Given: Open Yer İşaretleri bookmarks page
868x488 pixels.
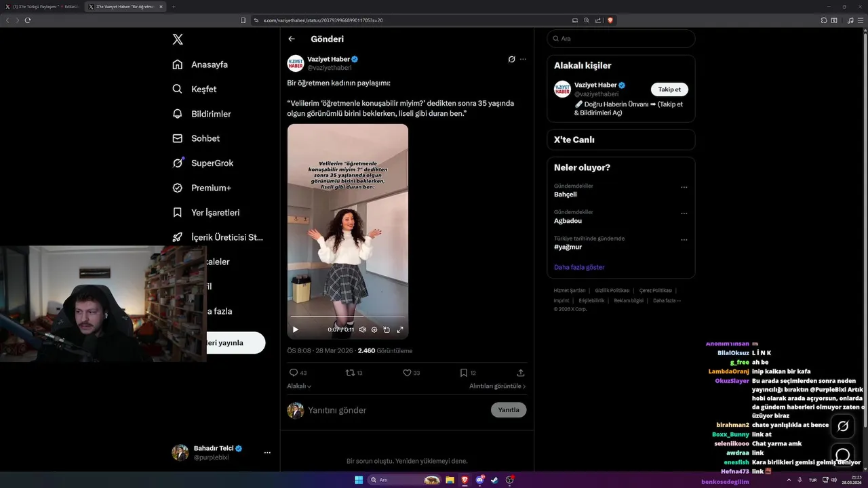Looking at the screenshot, I should pyautogui.click(x=206, y=212).
